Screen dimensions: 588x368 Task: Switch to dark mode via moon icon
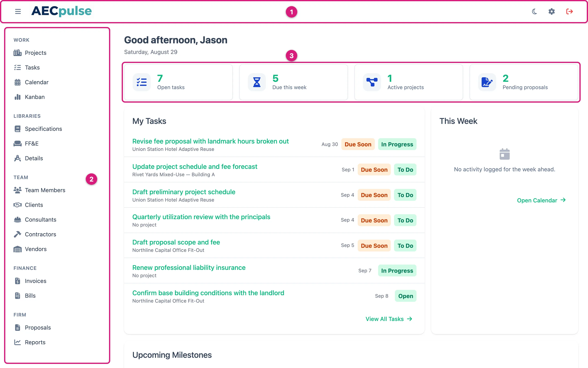(534, 11)
